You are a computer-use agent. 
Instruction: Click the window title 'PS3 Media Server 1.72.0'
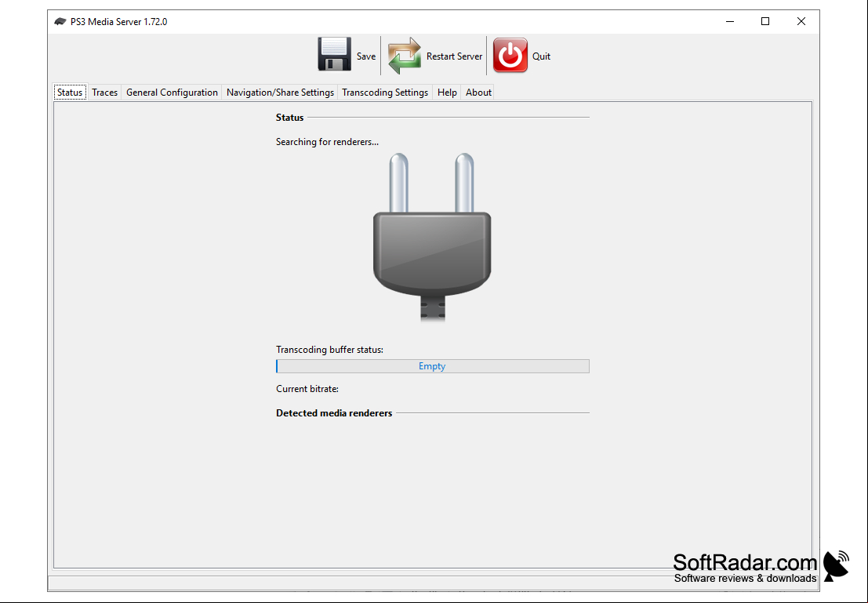point(118,22)
